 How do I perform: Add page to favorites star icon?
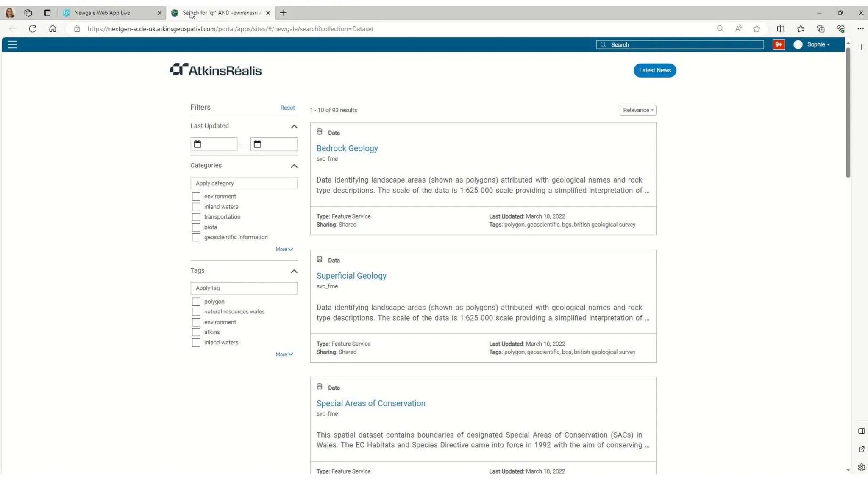coord(757,29)
